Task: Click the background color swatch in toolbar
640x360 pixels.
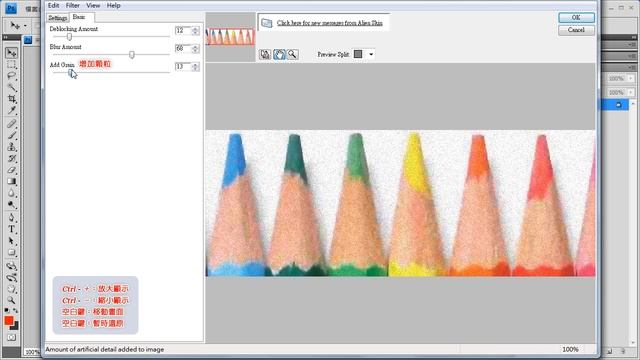Action: click(15, 326)
